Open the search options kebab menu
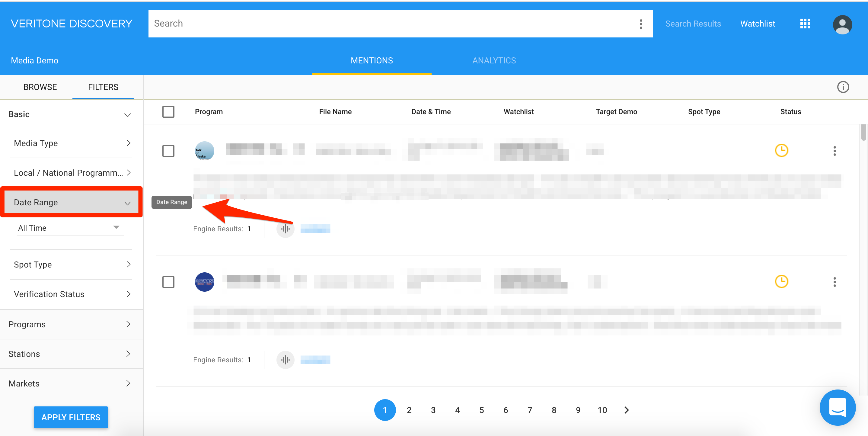 pos(640,24)
